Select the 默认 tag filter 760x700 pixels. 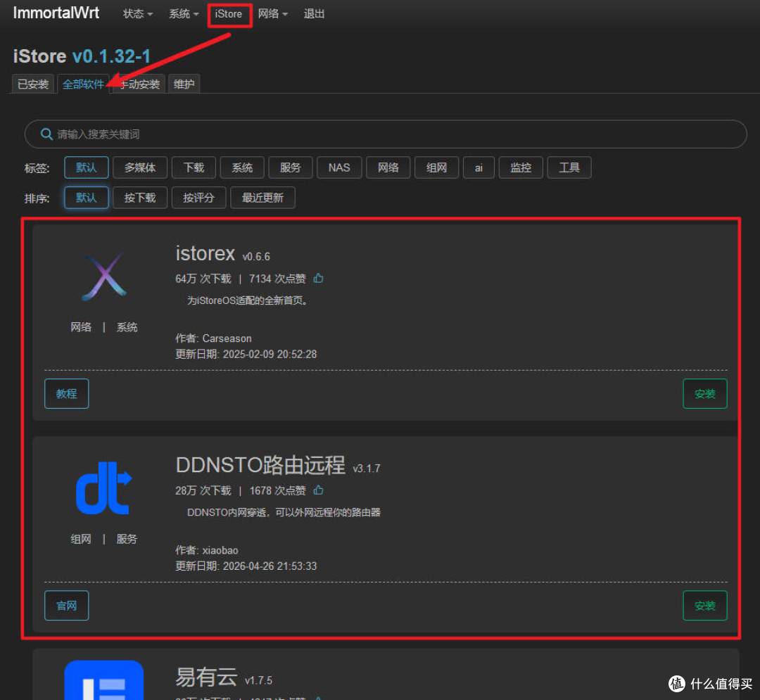point(87,167)
